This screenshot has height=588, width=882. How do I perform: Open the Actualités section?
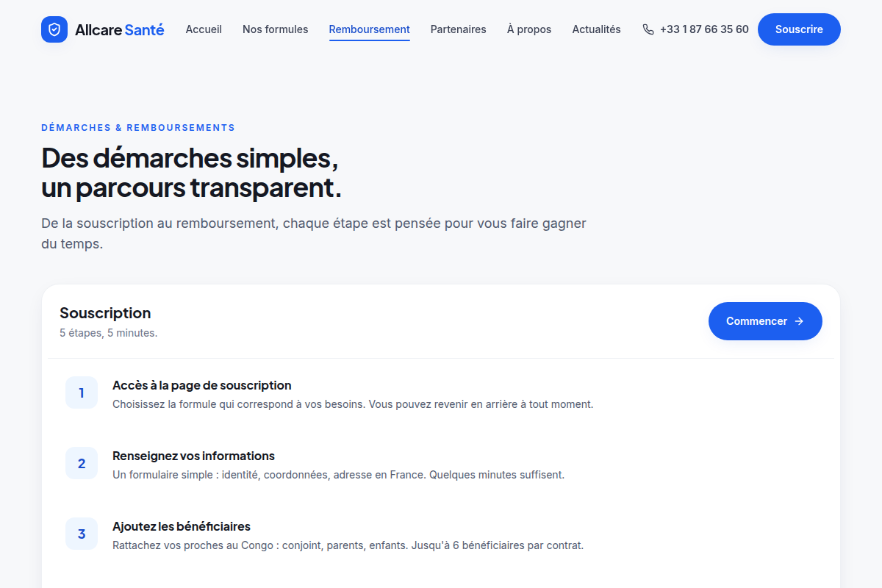click(x=597, y=29)
